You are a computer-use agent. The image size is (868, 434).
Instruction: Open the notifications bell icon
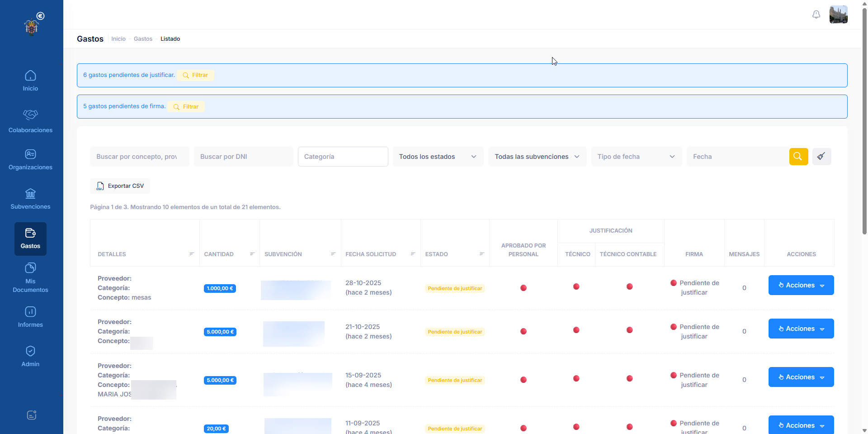tap(816, 14)
